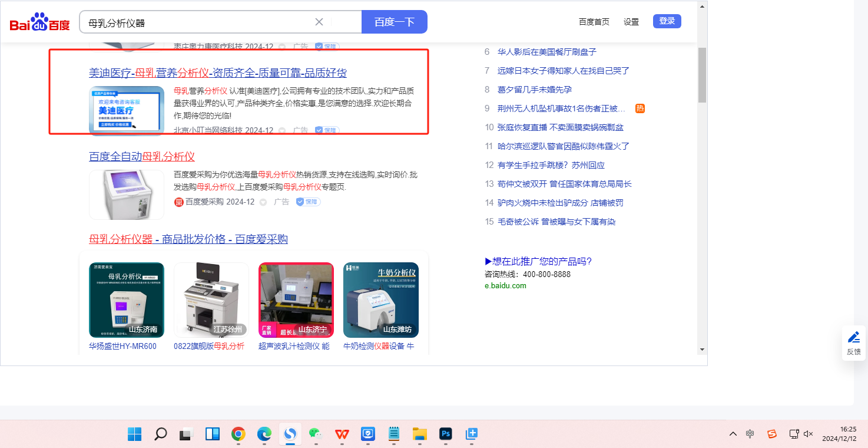Open File Explorer from the taskbar
This screenshot has height=448, width=868.
coord(420,434)
